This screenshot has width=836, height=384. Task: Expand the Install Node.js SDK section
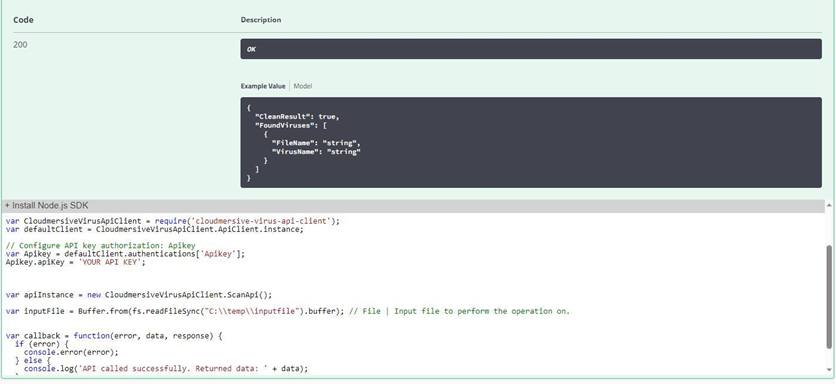pyautogui.click(x=47, y=205)
